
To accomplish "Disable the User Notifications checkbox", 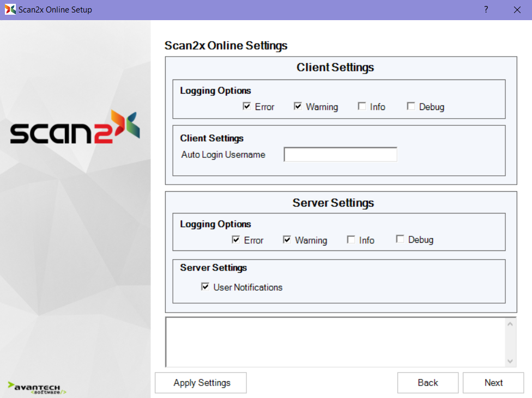I will [x=205, y=287].
